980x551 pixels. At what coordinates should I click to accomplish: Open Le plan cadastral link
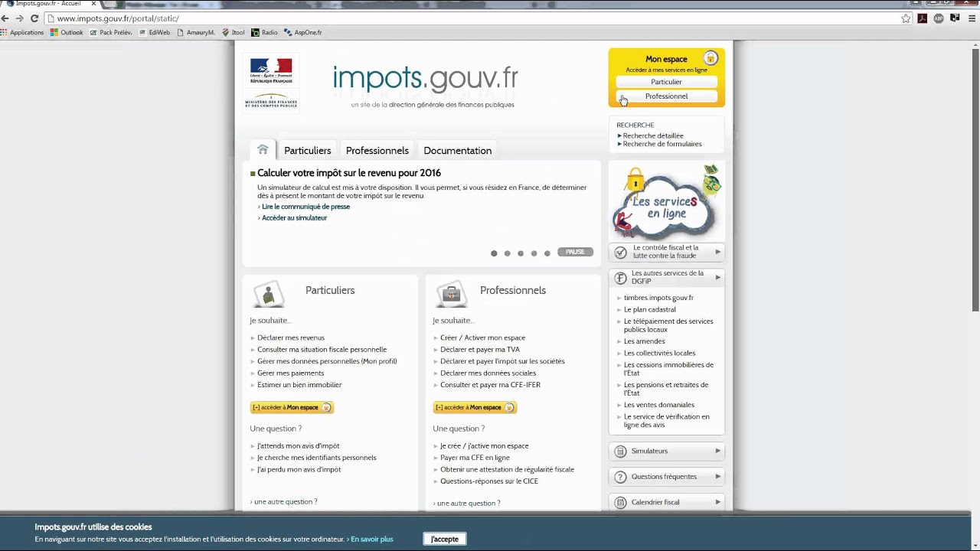pos(650,310)
